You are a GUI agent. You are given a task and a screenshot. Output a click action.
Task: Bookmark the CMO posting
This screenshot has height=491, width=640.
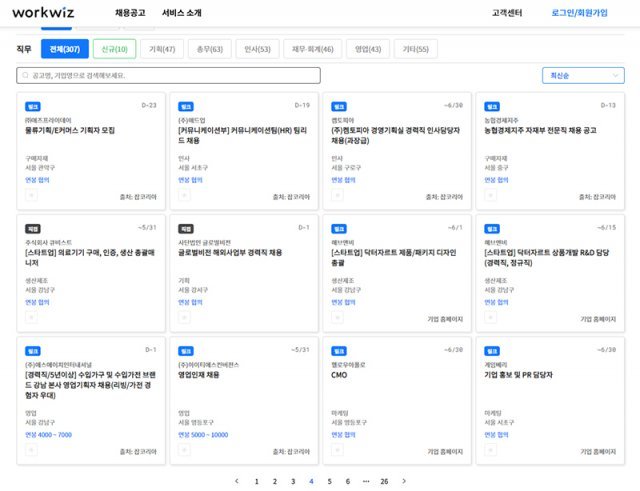tap(337, 450)
